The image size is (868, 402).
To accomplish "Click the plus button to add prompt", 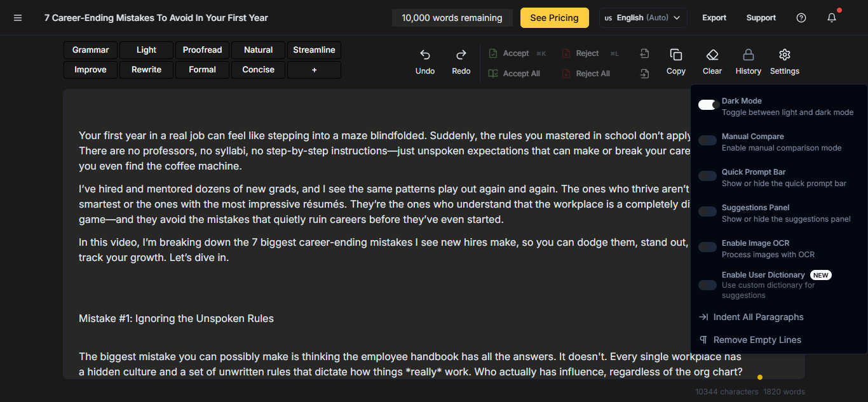I will [314, 70].
